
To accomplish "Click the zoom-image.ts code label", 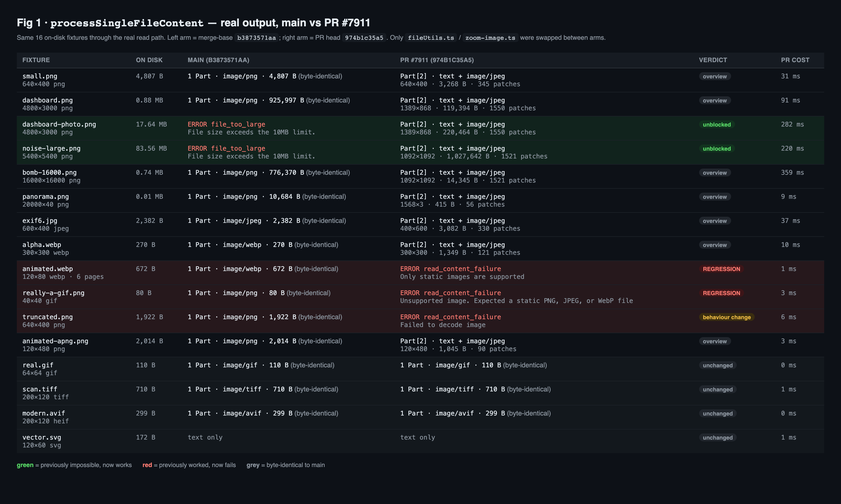I will click(490, 38).
